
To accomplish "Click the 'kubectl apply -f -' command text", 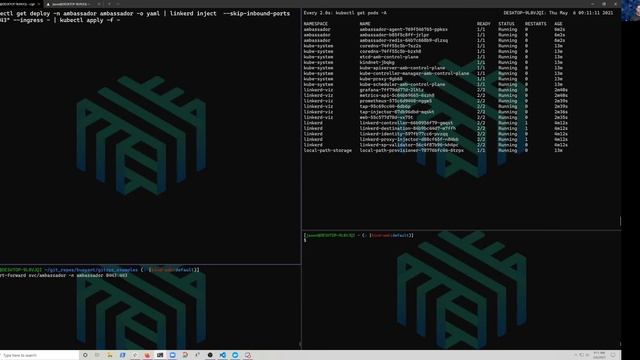I will [x=90, y=20].
